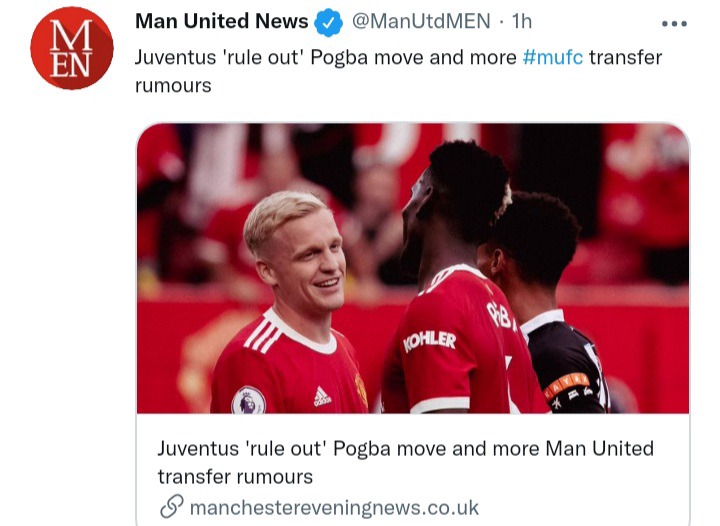This screenshot has width=720, height=526.
Task: Open the #mufc hashtag
Action: tap(552, 58)
